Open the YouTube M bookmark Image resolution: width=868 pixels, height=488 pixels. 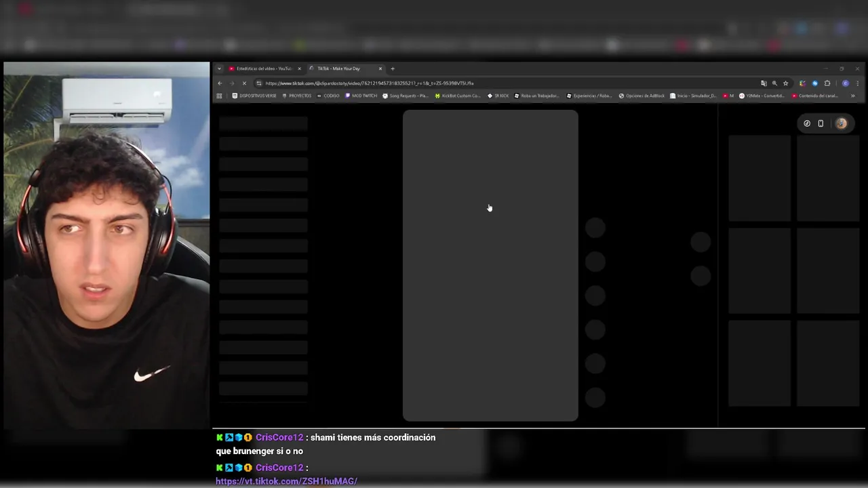[x=728, y=96]
